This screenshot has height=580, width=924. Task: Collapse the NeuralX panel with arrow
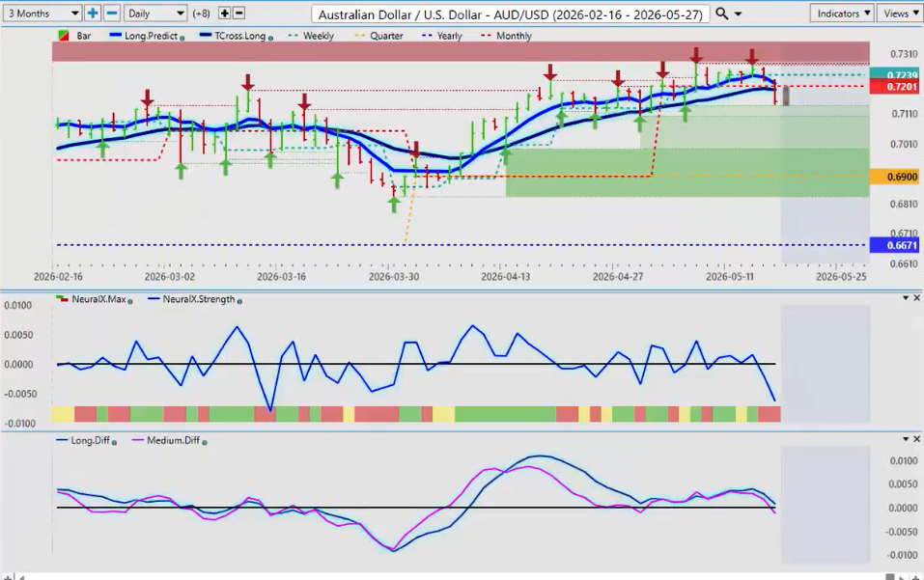906,298
